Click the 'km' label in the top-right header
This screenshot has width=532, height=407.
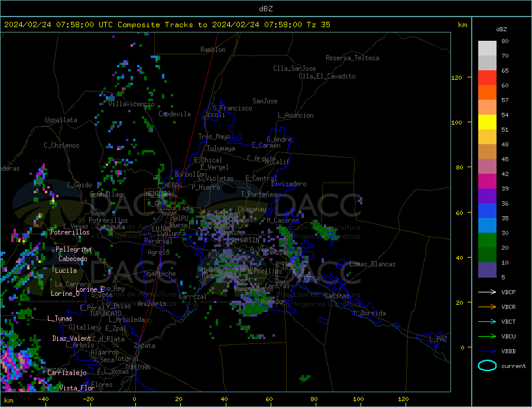click(x=462, y=25)
